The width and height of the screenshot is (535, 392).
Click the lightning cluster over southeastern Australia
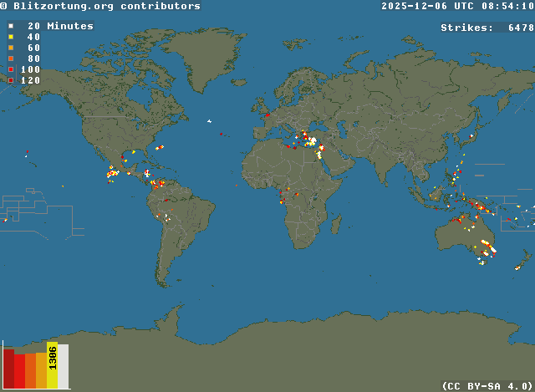click(x=486, y=247)
